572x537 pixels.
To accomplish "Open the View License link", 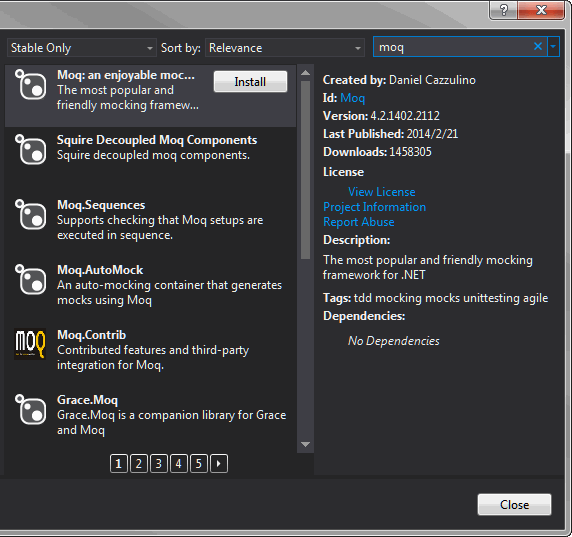I will click(x=382, y=192).
